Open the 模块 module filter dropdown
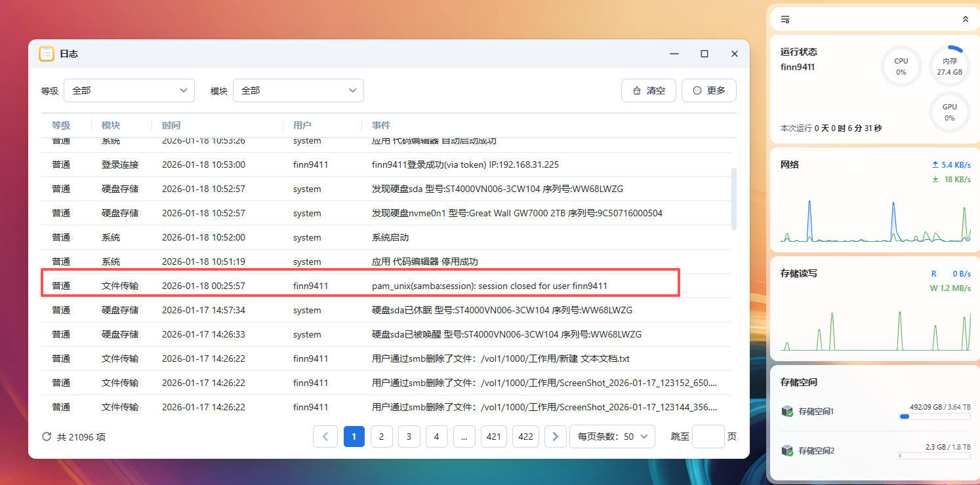Screen dimensions: 980x485 pos(298,90)
